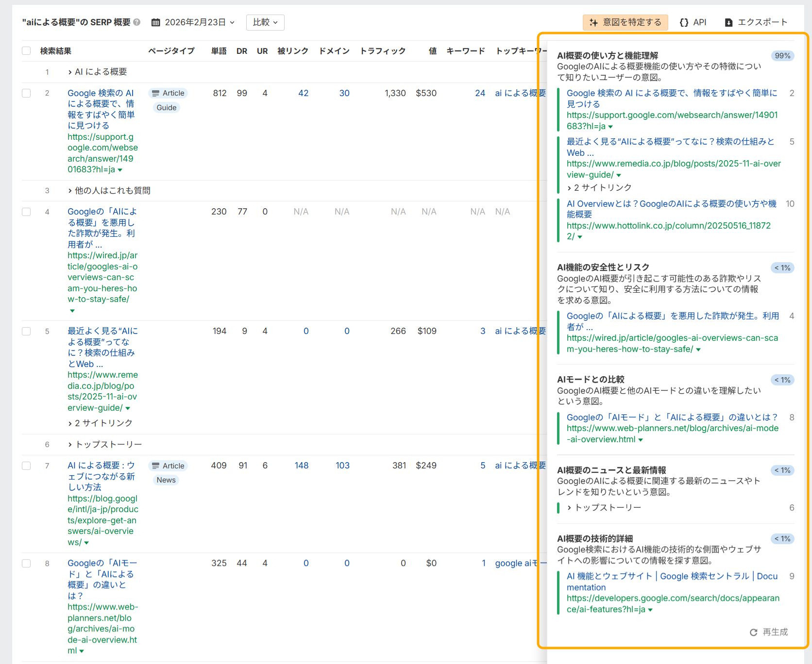Click the calendar icon beside the date
This screenshot has width=812, height=664.
pos(155,22)
